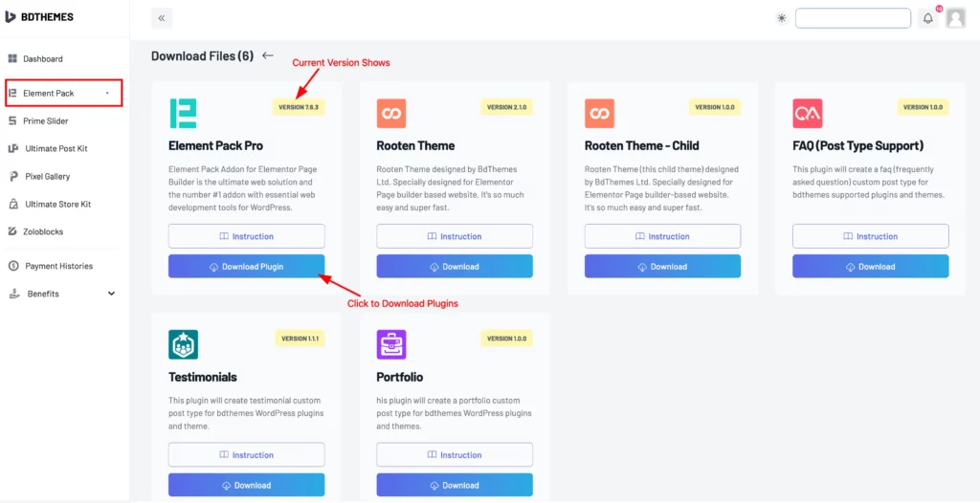Go back using arrow beside Download Files
The image size is (980, 503).
point(268,55)
